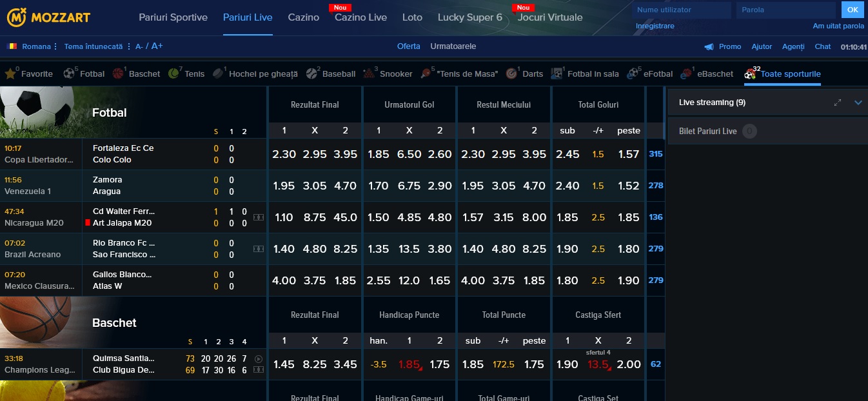This screenshot has width=868, height=401.
Task: Click the Parola password field
Action: click(x=786, y=10)
